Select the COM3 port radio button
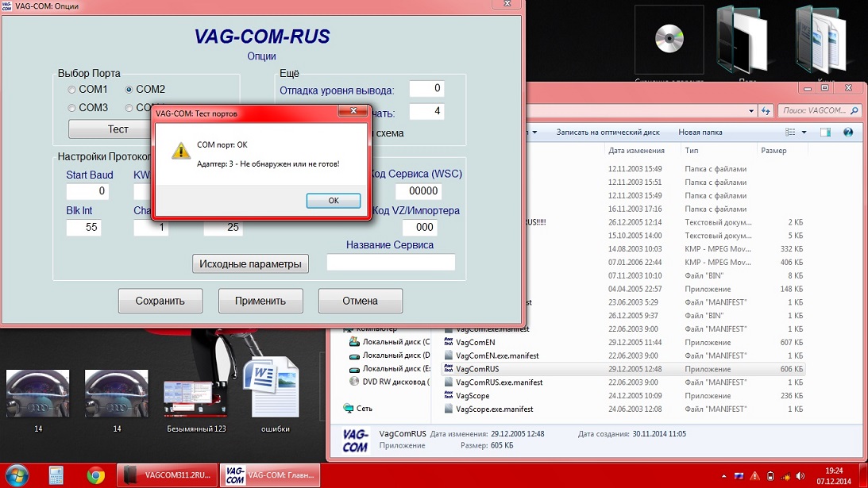This screenshot has width=868, height=488. (72, 108)
